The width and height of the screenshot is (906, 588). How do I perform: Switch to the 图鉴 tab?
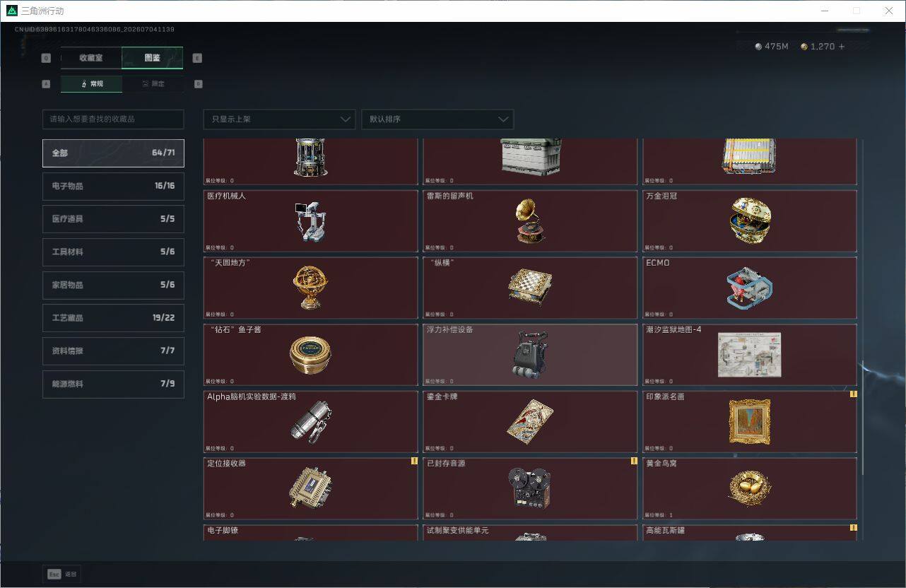pyautogui.click(x=153, y=58)
